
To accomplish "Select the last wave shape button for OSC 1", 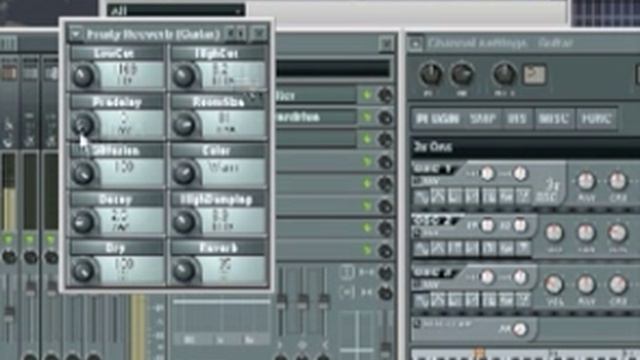I will point(523,198).
